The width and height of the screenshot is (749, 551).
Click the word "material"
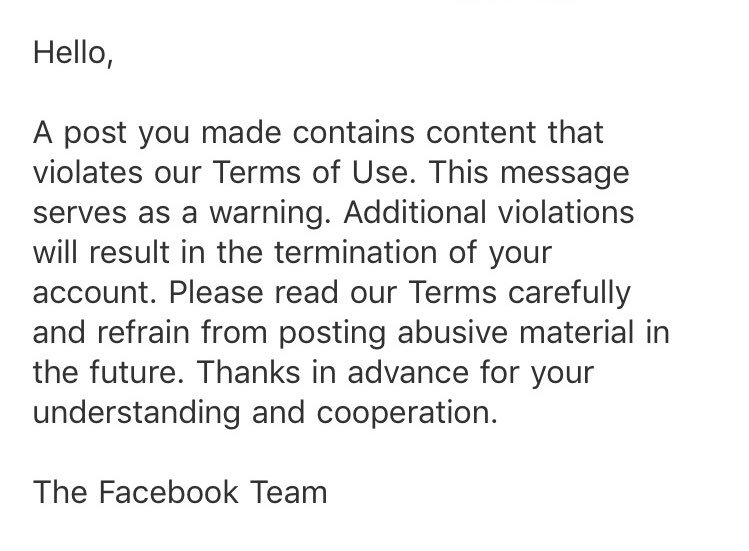(x=577, y=332)
